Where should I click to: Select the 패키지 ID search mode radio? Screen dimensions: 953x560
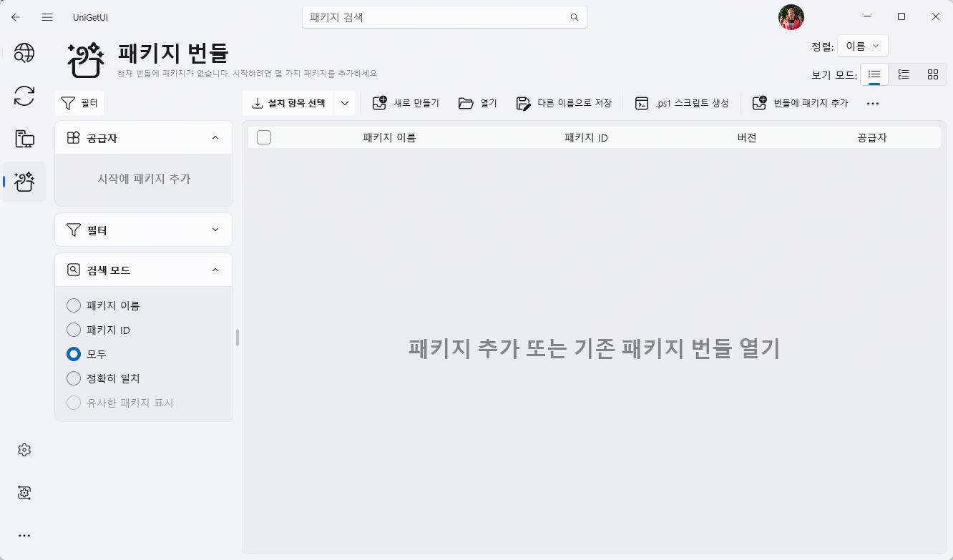pos(74,330)
